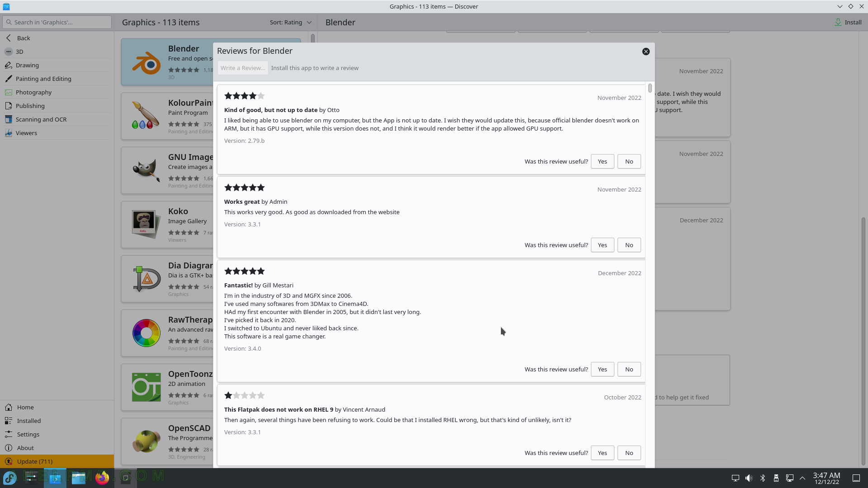The width and height of the screenshot is (868, 488).
Task: Select the KolourPaint app icon
Action: (x=146, y=116)
